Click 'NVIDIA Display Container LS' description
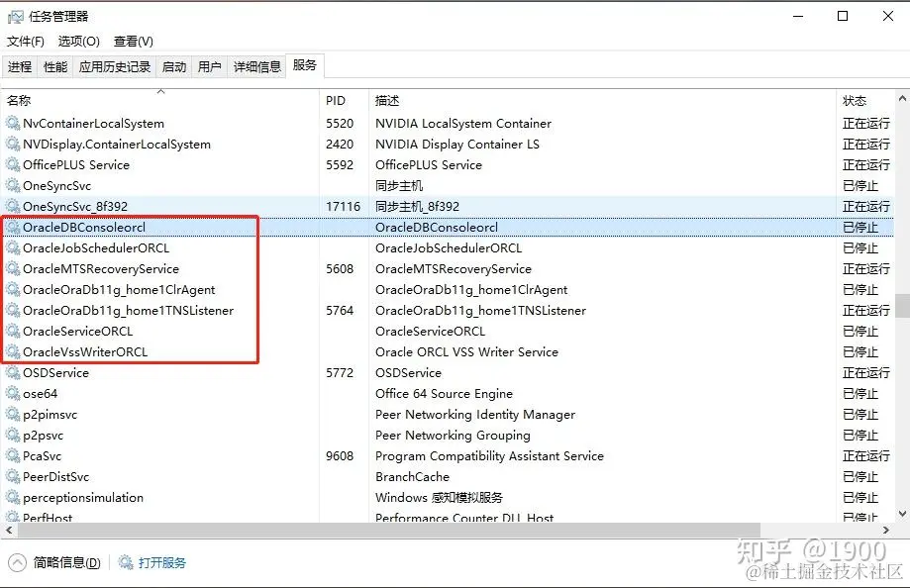This screenshot has height=588, width=910. [457, 144]
